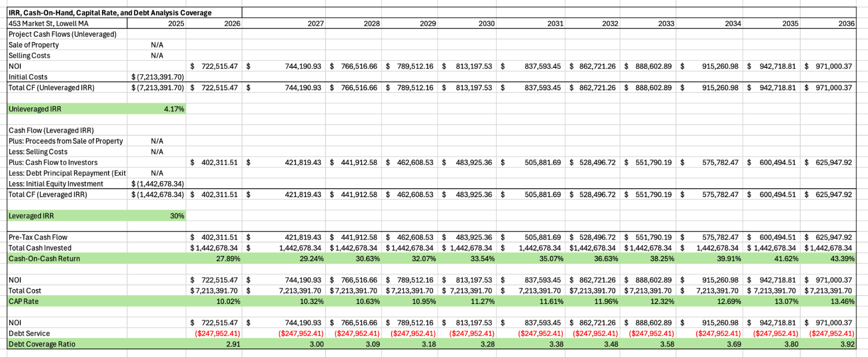This screenshot has width=868, height=357.
Task: Select CAP Rate value 10.02%
Action: pos(214,302)
